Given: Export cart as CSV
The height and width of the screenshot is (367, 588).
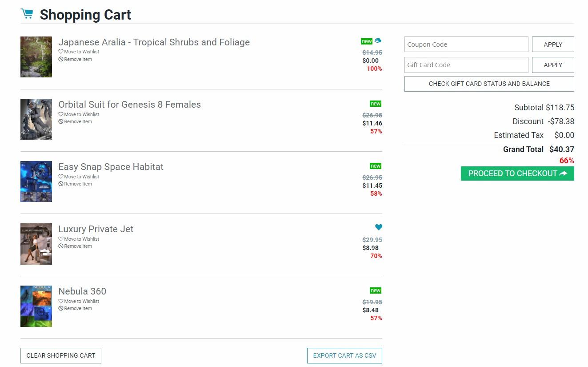Looking at the screenshot, I should (x=344, y=355).
